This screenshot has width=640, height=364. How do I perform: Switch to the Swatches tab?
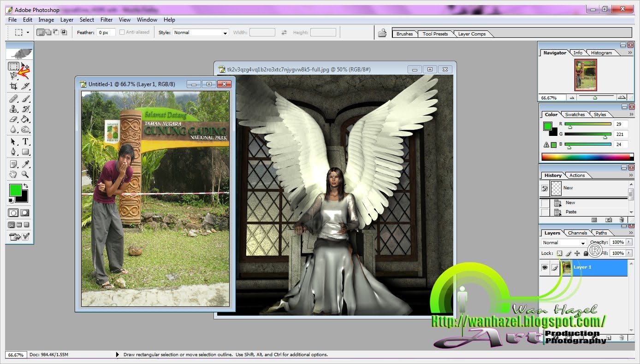click(x=575, y=114)
